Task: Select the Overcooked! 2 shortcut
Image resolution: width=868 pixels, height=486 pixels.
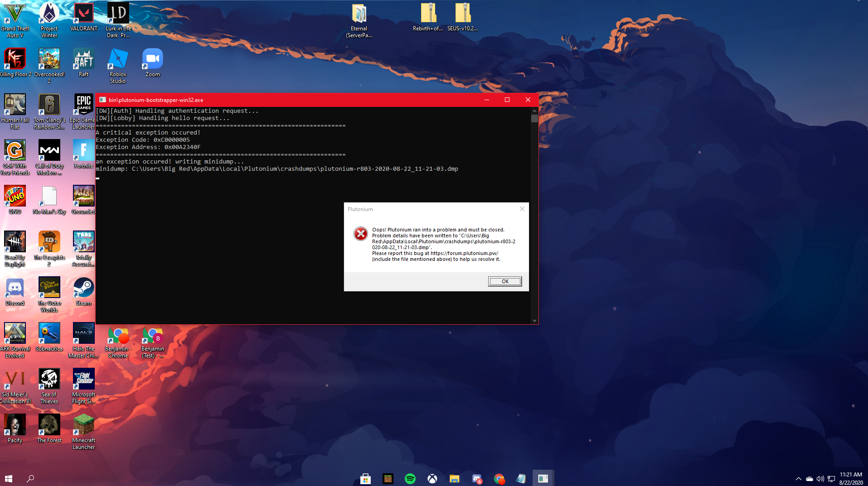Action: tap(49, 66)
